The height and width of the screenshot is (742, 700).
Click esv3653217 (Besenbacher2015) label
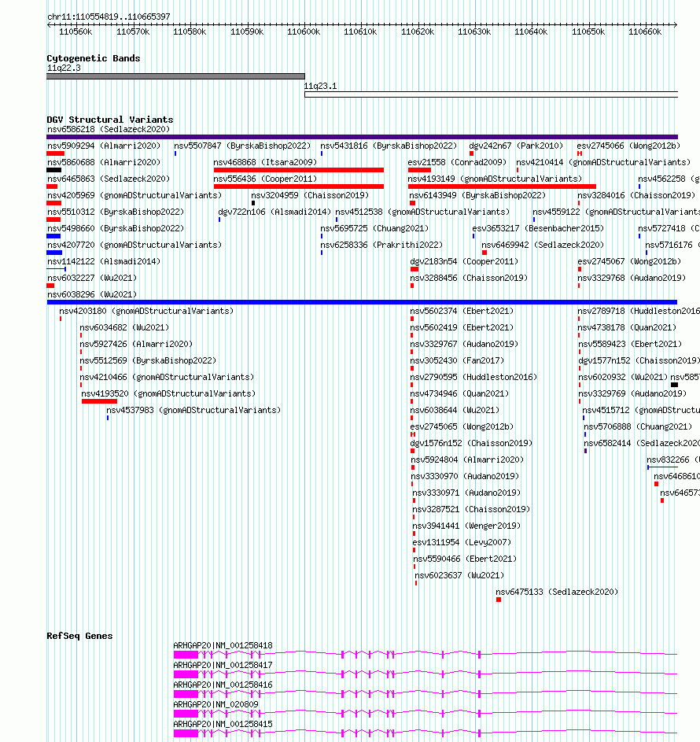click(538, 228)
